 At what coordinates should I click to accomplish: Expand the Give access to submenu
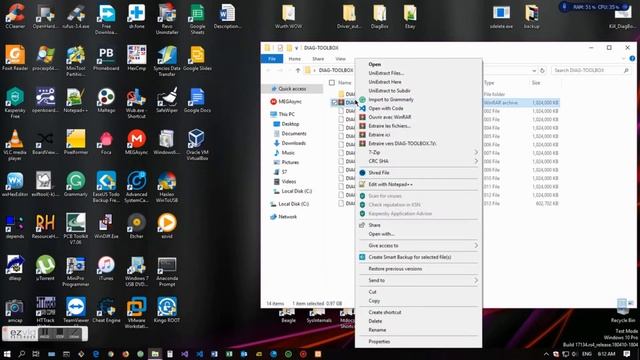pos(418,245)
